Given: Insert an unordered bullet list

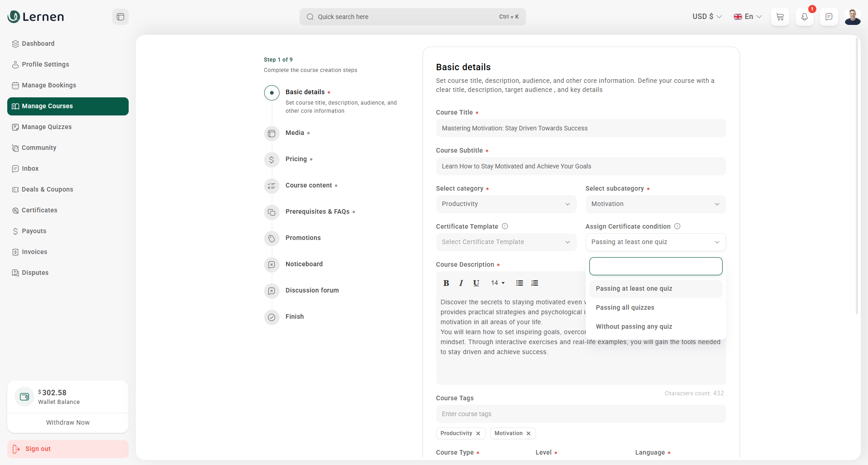Looking at the screenshot, I should pyautogui.click(x=519, y=283).
